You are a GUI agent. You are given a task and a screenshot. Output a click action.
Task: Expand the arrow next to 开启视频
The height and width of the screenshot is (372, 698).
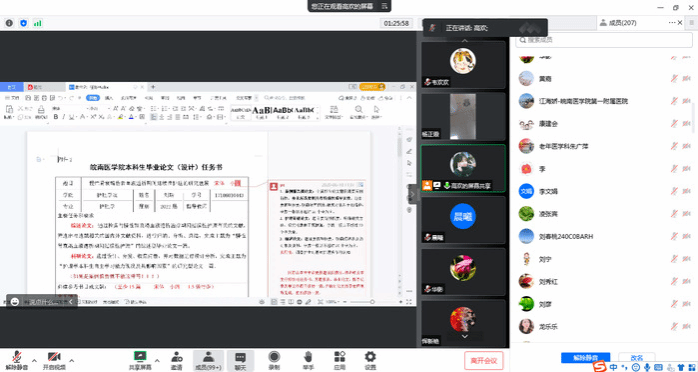[x=72, y=360]
